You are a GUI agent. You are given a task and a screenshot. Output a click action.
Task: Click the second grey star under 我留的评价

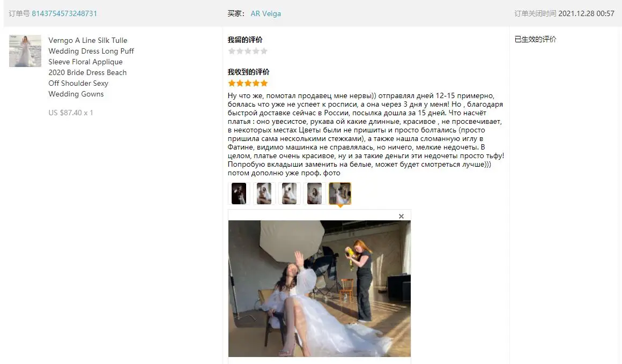(240, 51)
